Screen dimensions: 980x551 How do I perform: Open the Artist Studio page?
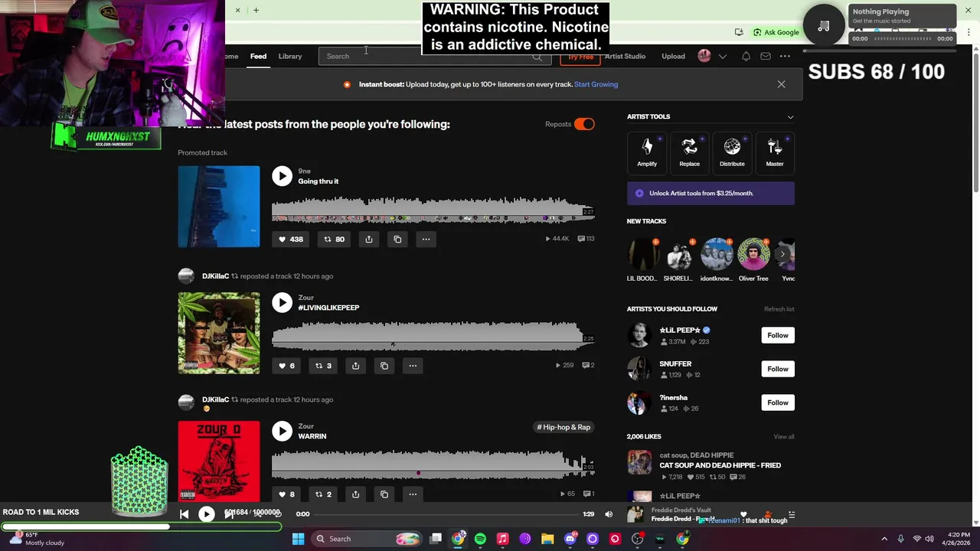click(625, 56)
